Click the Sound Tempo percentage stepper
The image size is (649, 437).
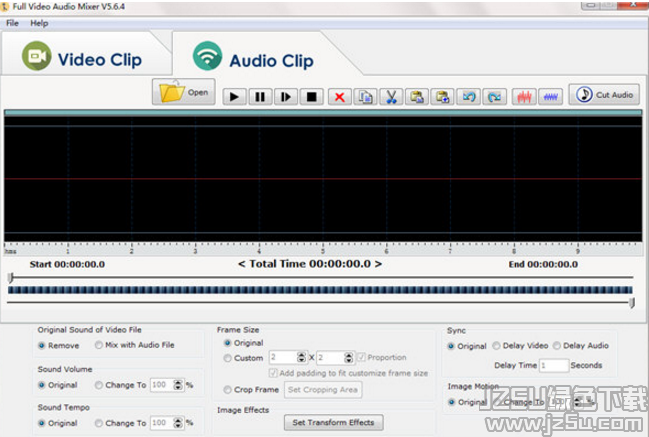point(178,423)
